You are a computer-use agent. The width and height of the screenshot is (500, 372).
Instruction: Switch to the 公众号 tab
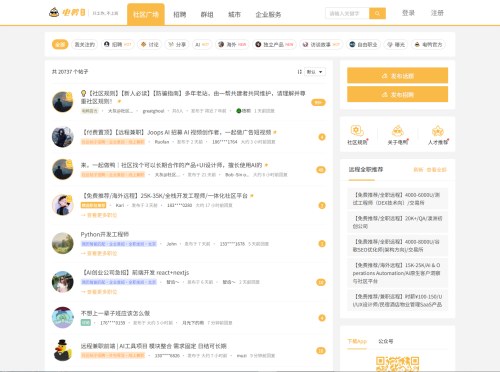(386, 341)
